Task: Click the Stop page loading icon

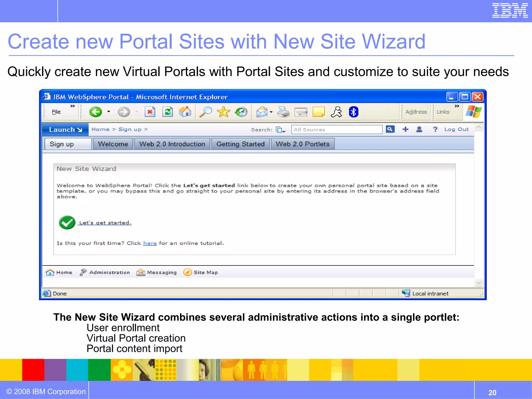Action: point(150,112)
